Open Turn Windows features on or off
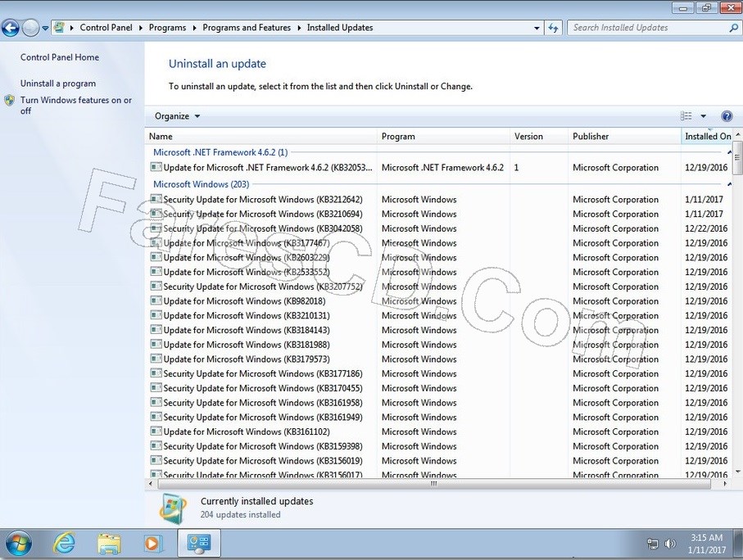The height and width of the screenshot is (560, 743). pos(76,105)
